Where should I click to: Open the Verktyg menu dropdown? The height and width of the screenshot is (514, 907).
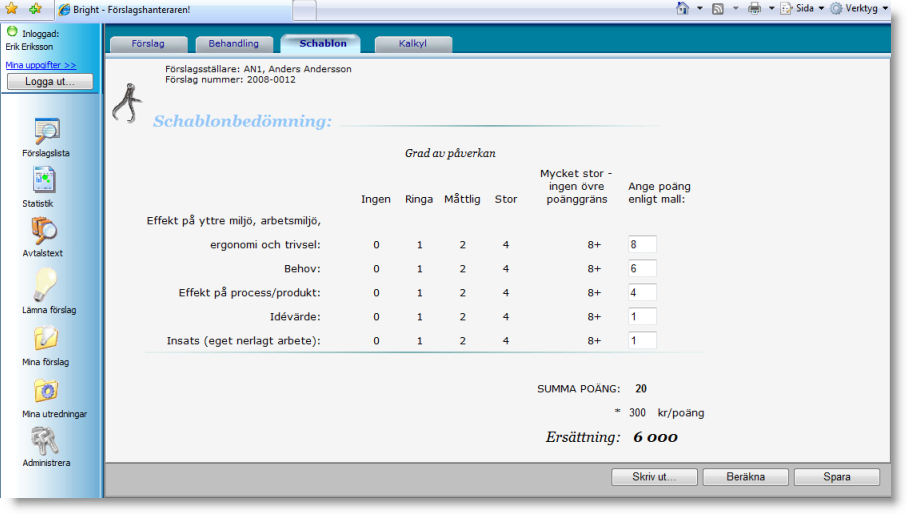coord(859,9)
